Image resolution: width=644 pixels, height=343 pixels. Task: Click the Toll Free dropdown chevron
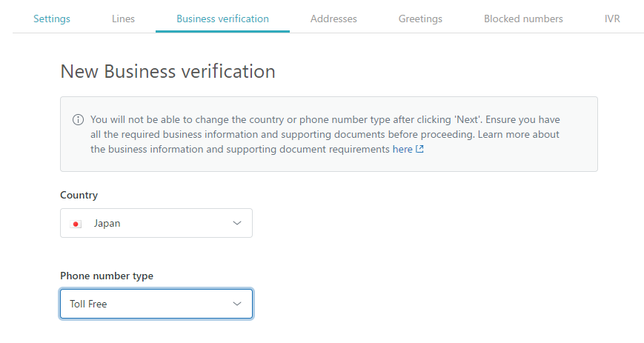(237, 304)
